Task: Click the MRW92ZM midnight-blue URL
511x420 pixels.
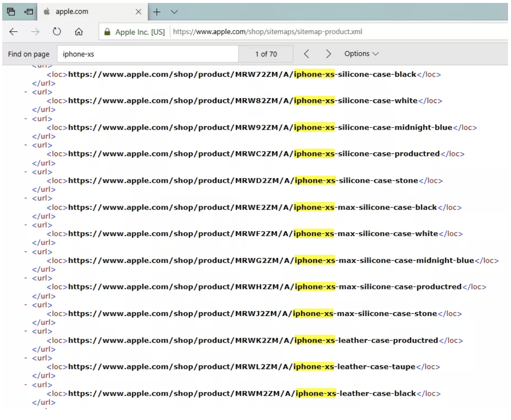Action: click(260, 127)
